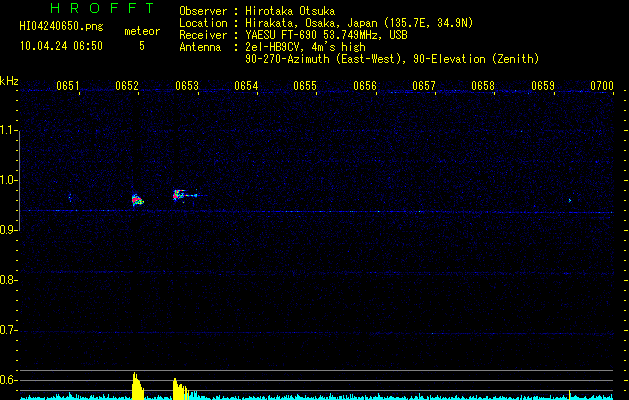The image size is (629, 400).
Task: Click the 0653 time label
Action: pos(187,85)
